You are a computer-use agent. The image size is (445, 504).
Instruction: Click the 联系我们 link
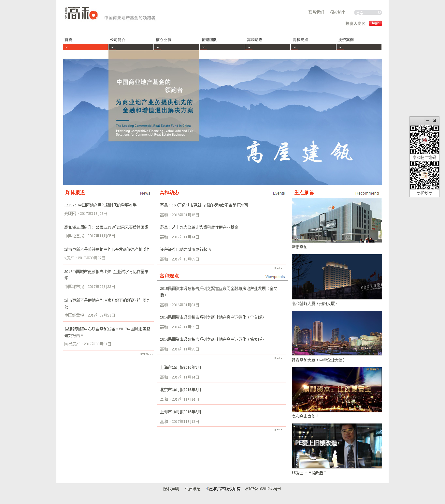click(316, 12)
